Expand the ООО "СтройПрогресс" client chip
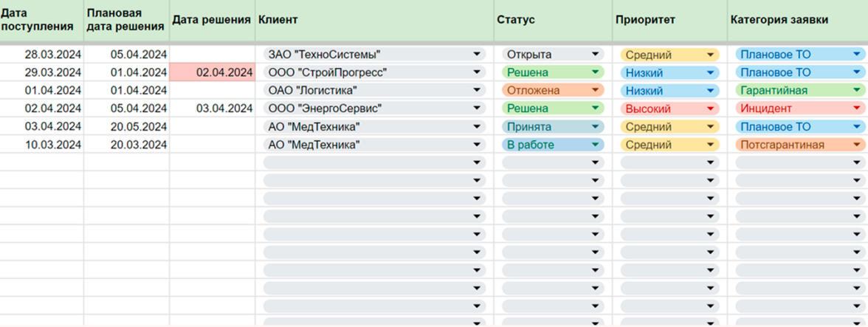Viewport: 868px width, 327px height. 373,72
